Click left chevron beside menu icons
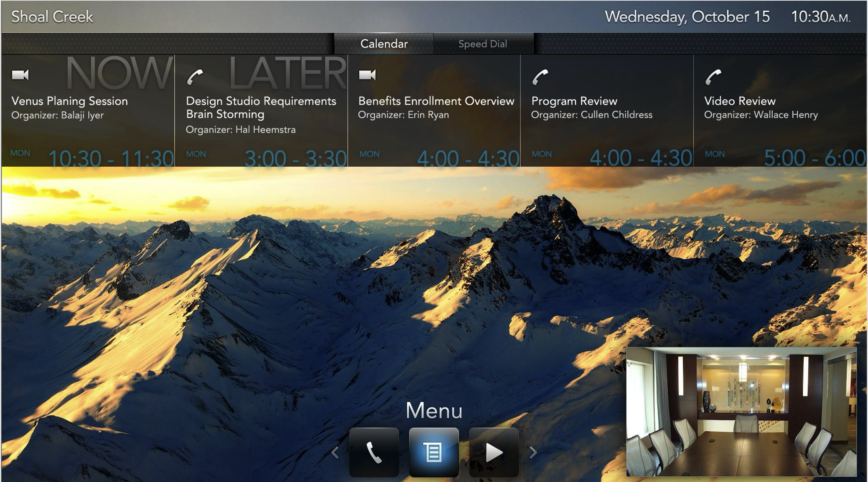Viewport: 868px width, 482px height. coord(335,452)
